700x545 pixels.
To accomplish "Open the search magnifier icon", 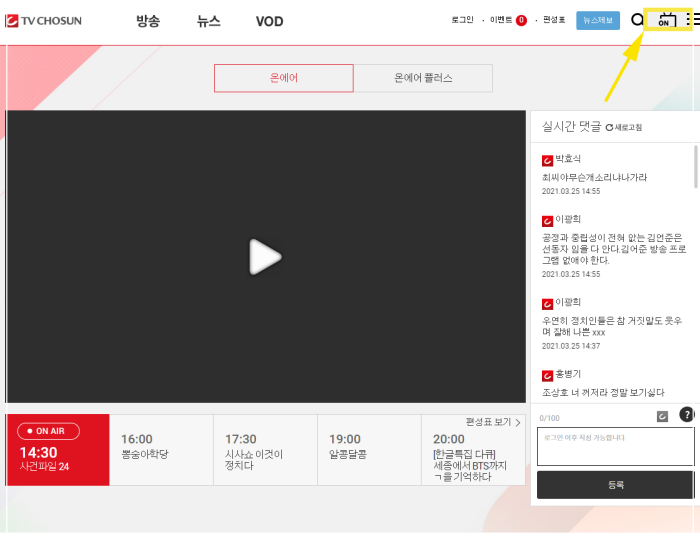I will coord(637,20).
